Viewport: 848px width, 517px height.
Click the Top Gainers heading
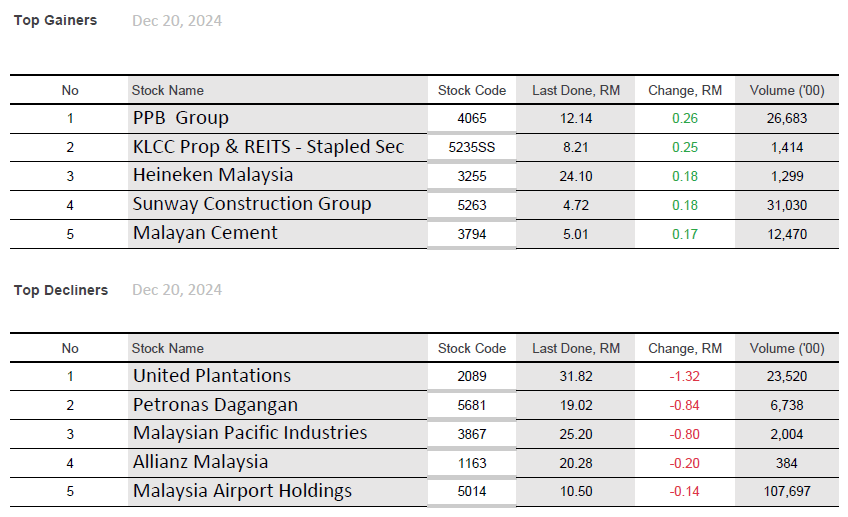click(55, 21)
